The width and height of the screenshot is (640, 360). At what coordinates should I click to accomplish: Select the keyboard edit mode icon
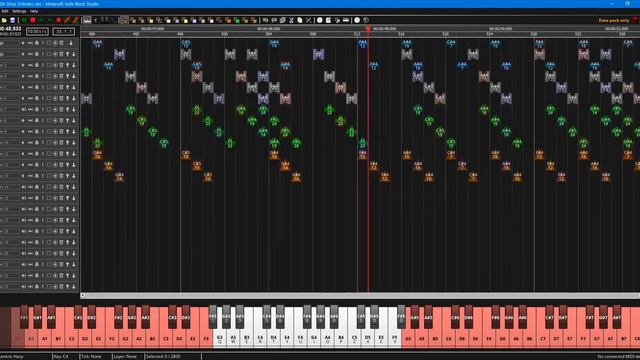coord(87,20)
